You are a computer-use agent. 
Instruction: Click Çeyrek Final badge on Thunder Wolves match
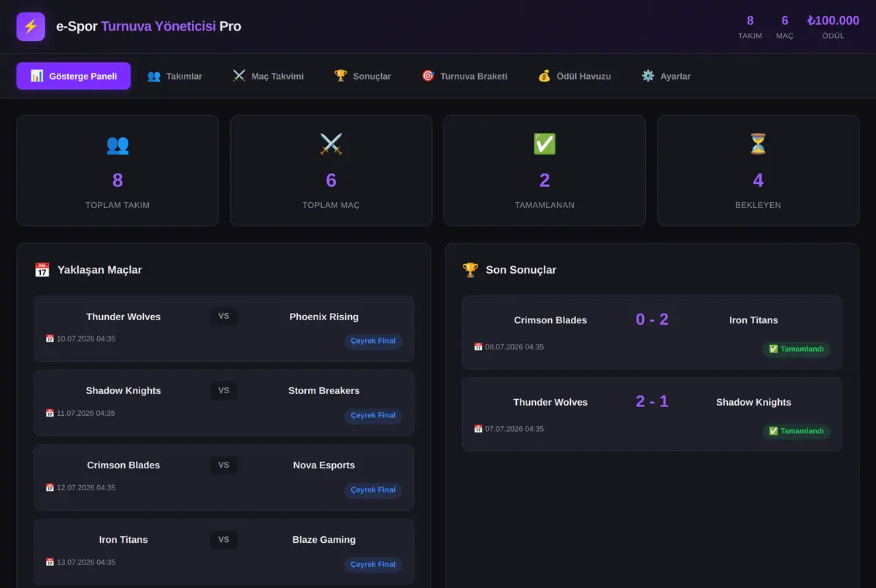373,341
